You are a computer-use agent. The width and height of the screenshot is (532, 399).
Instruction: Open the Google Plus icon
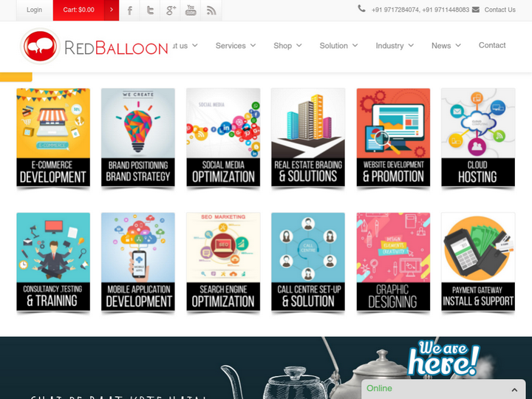click(171, 10)
